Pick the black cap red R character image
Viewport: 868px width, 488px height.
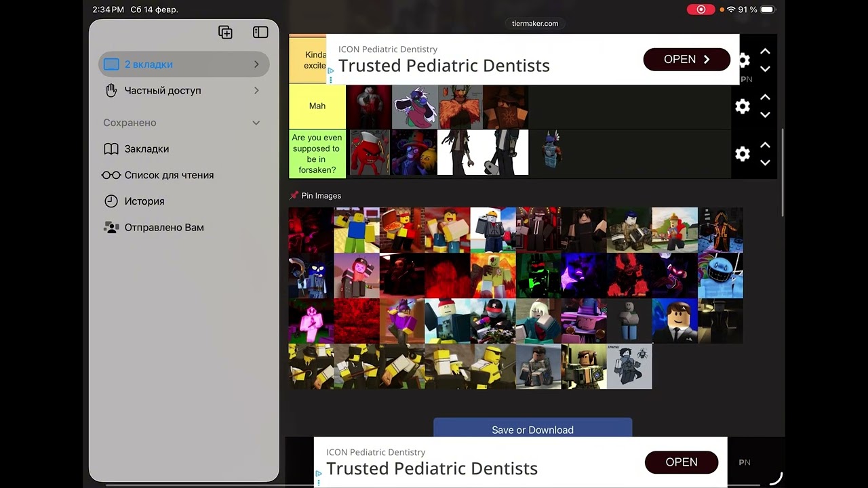pyautogui.click(x=493, y=321)
